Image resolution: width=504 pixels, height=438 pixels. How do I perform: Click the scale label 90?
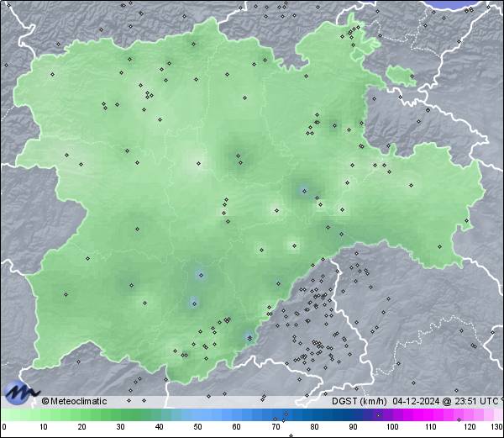[x=354, y=427]
